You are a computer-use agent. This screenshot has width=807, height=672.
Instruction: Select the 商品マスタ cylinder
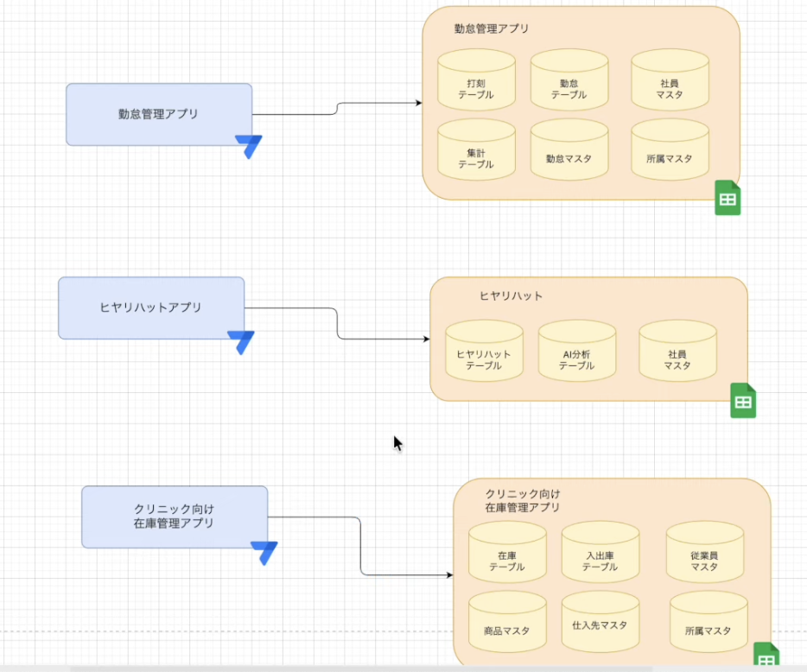pos(507,626)
